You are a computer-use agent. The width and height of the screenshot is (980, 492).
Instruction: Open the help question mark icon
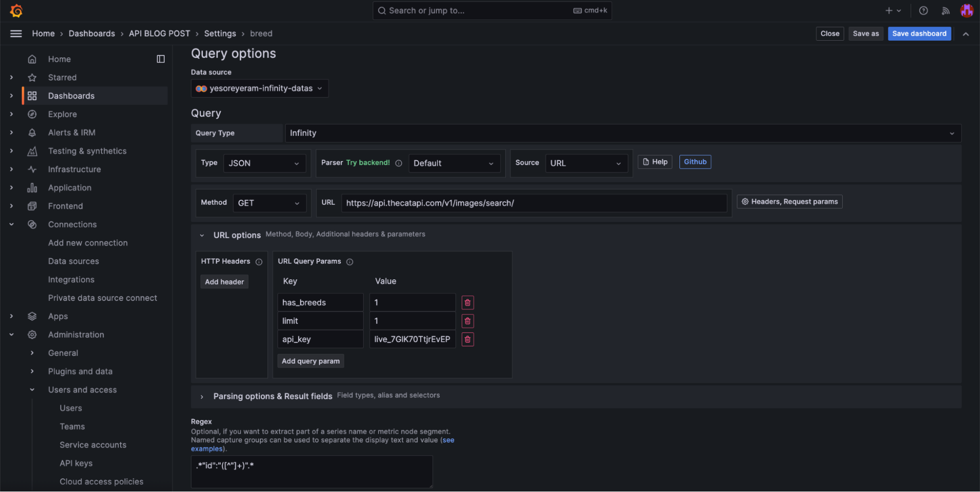[924, 10]
